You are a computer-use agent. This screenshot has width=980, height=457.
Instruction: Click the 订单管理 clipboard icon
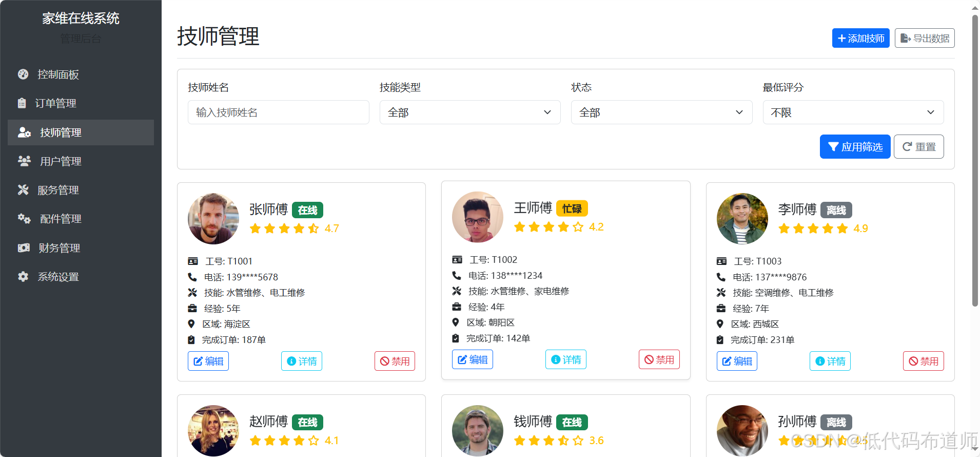tap(22, 103)
